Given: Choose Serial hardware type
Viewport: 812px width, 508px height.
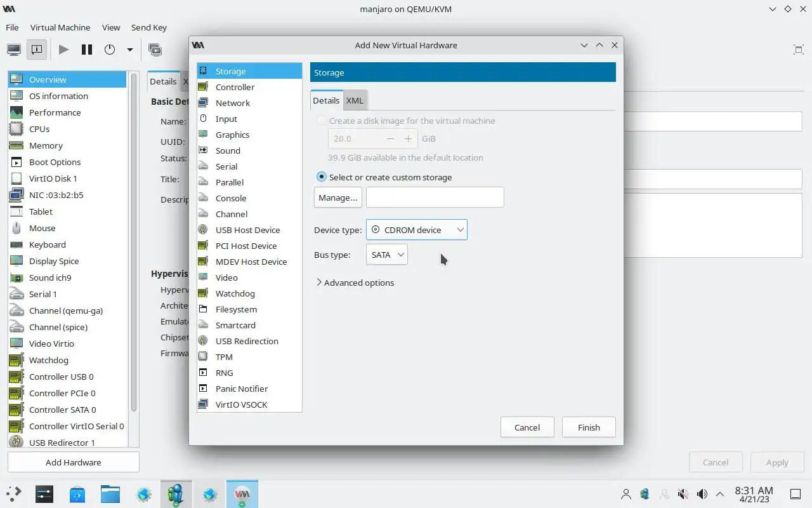Looking at the screenshot, I should (249, 166).
